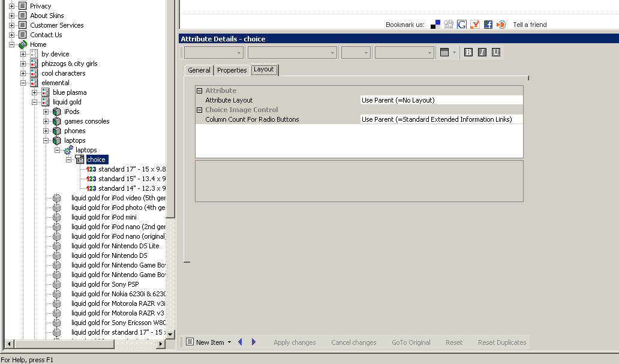
Task: Click the blue back arrow icon
Action: tap(241, 342)
